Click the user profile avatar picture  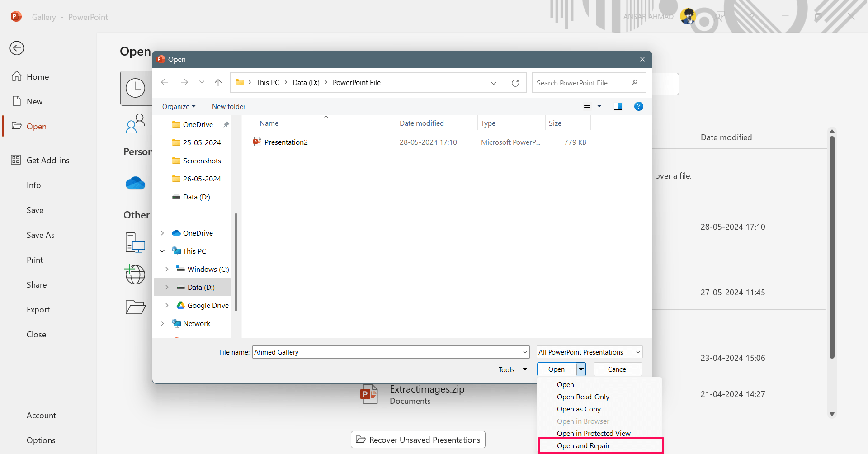[x=688, y=17]
